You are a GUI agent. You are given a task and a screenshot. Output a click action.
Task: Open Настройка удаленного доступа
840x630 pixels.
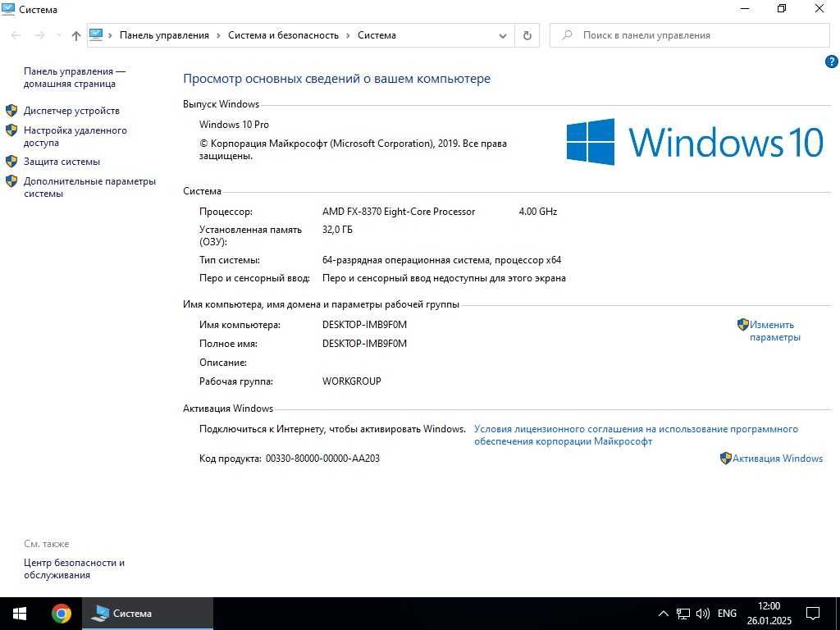point(75,137)
